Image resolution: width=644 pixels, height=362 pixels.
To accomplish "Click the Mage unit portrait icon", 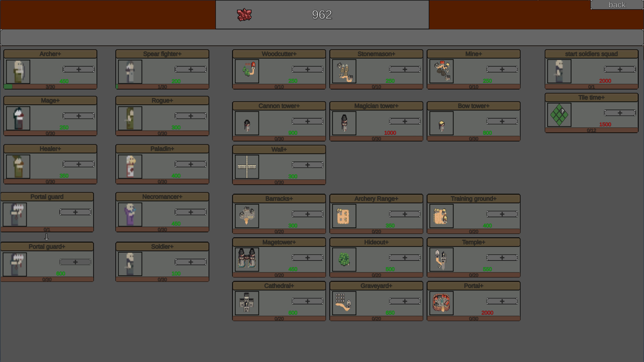I will click(18, 118).
